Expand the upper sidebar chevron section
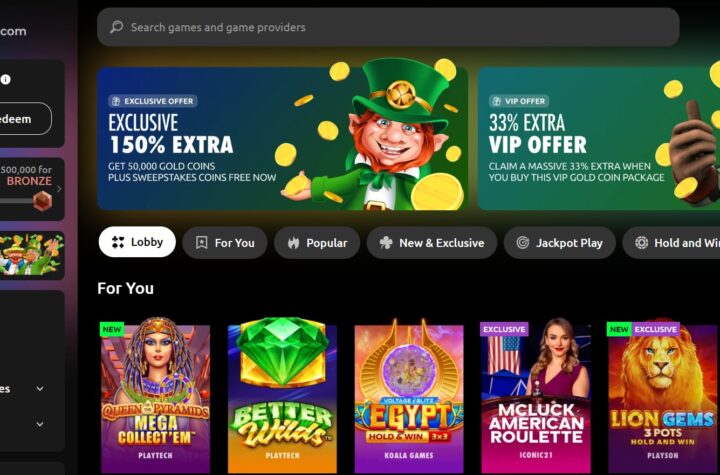 [x=40, y=389]
